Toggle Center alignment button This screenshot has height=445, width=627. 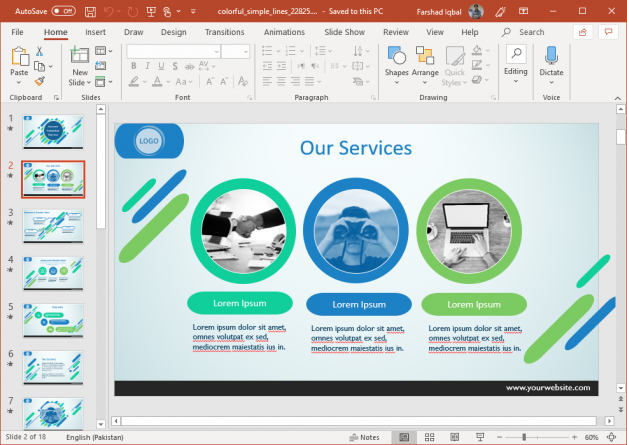(281, 81)
